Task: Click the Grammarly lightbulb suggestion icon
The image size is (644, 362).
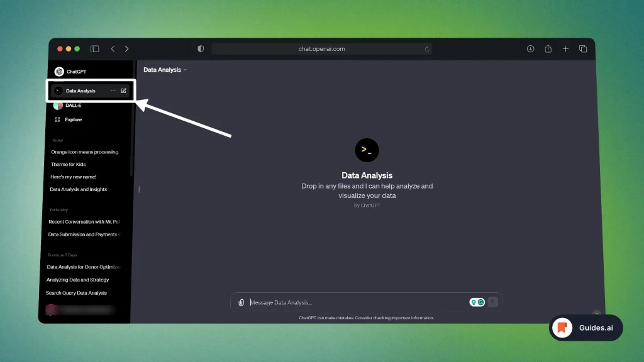Action: coord(474,302)
